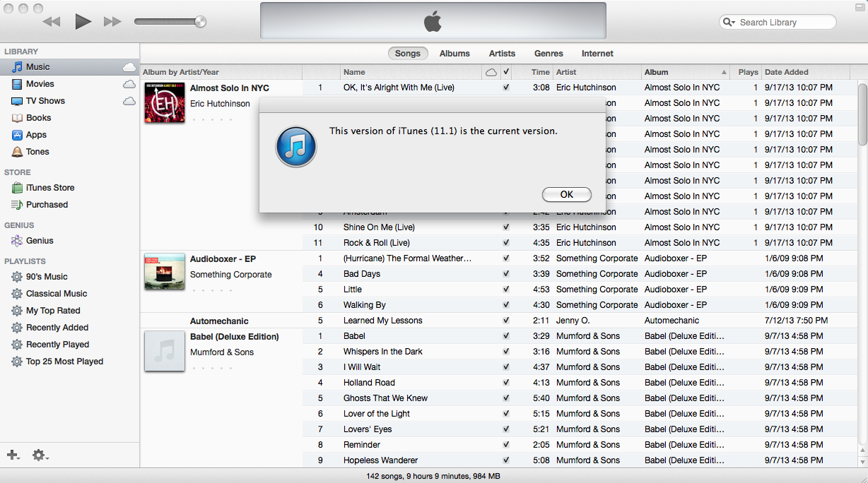Click the Play button
This screenshot has width=868, height=483.
(x=83, y=22)
